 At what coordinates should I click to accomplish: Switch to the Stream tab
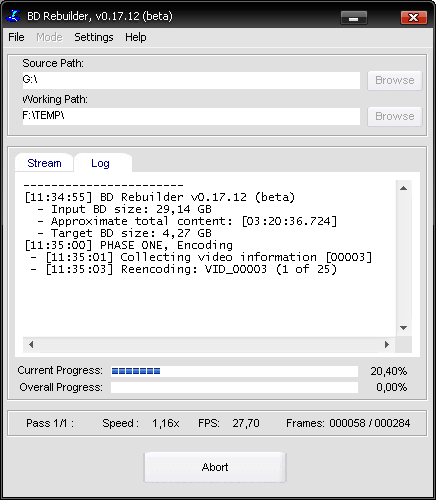[44, 163]
